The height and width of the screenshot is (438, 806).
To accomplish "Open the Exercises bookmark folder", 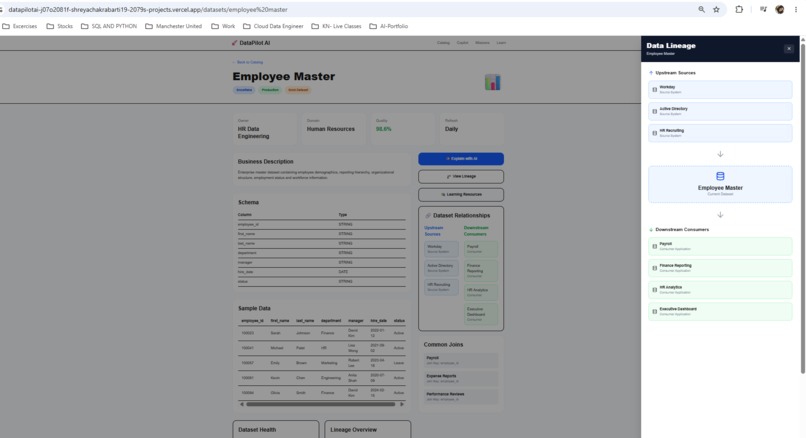I will click(x=20, y=26).
